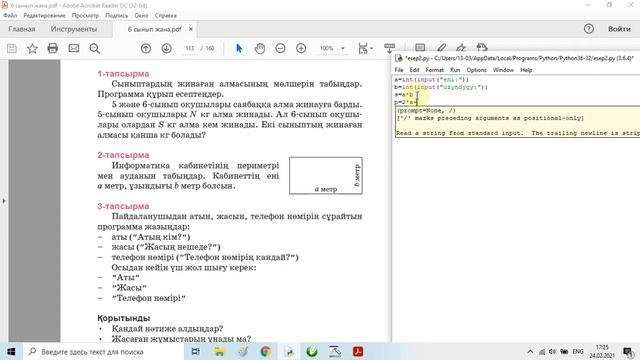Go to previous page arrow icon

[x=146, y=49]
